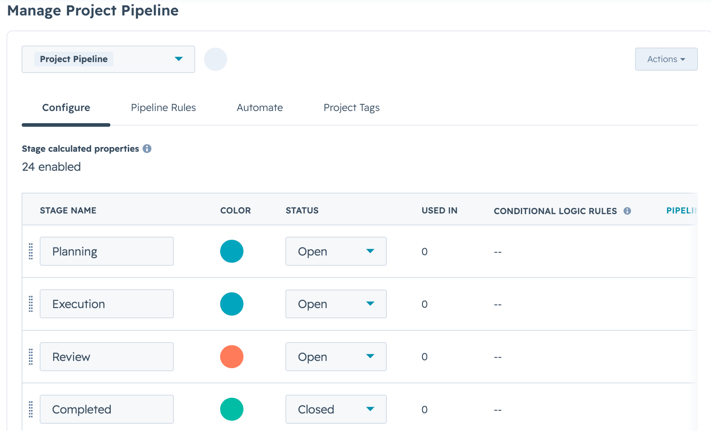Open Closed status dropdown for Completed stage
This screenshot has height=431, width=711.
point(336,409)
